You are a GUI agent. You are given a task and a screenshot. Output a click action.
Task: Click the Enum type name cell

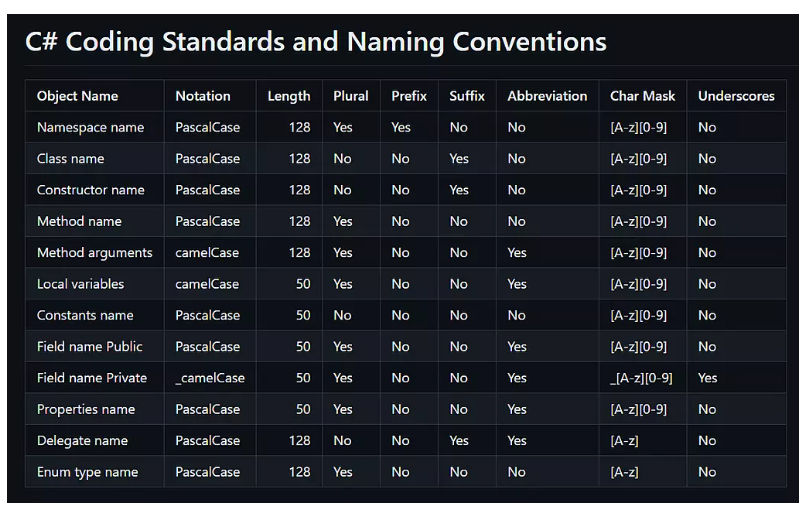87,472
